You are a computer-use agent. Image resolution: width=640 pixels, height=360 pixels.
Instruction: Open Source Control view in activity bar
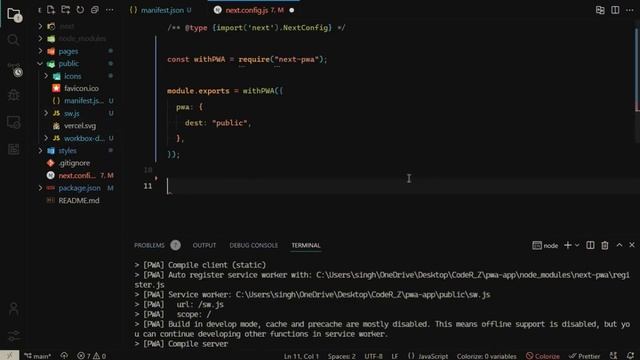coord(14,69)
